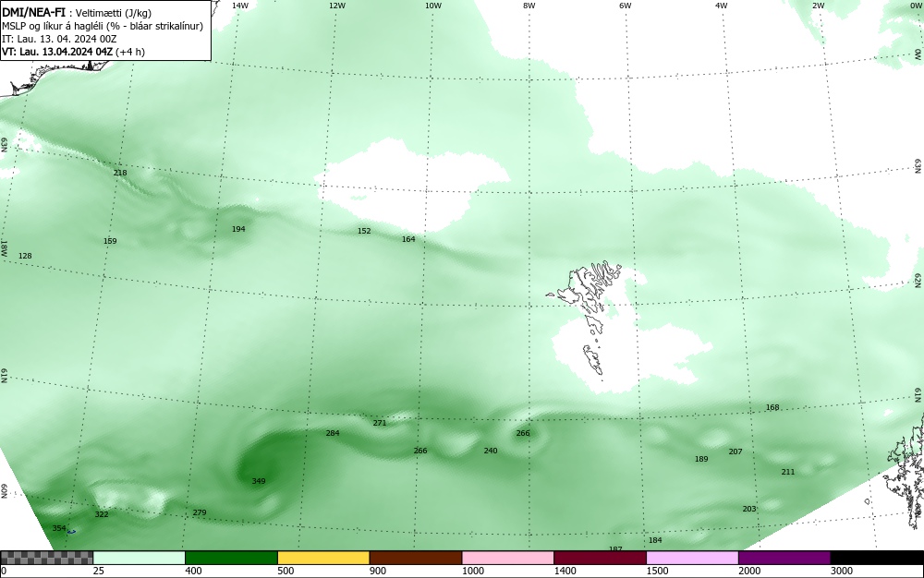Click the maximum value 349 in dark swirl
This screenshot has height=578, width=924.
pyautogui.click(x=258, y=481)
